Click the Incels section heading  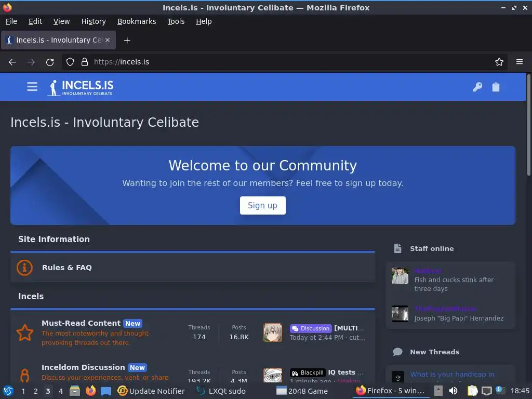coord(31,296)
